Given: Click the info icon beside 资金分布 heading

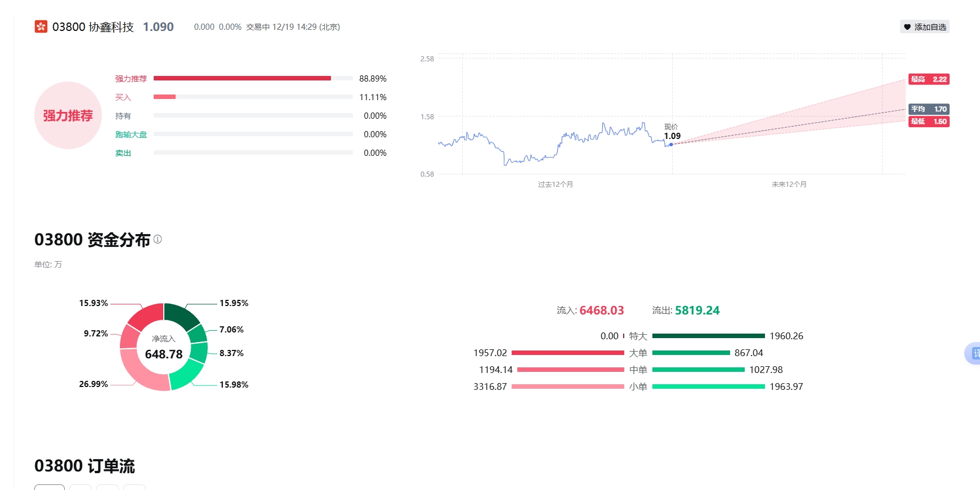Looking at the screenshot, I should click(158, 239).
